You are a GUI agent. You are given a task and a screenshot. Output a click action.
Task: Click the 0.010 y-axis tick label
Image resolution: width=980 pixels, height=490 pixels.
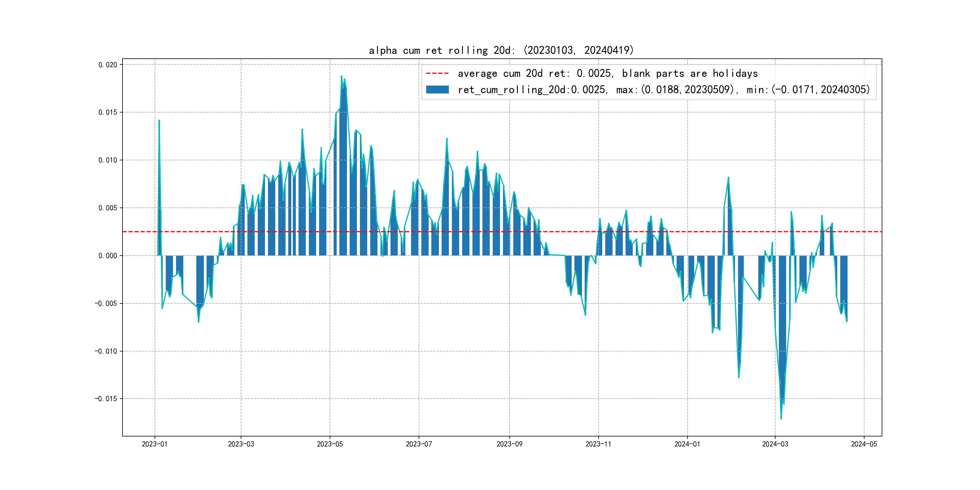pos(108,160)
